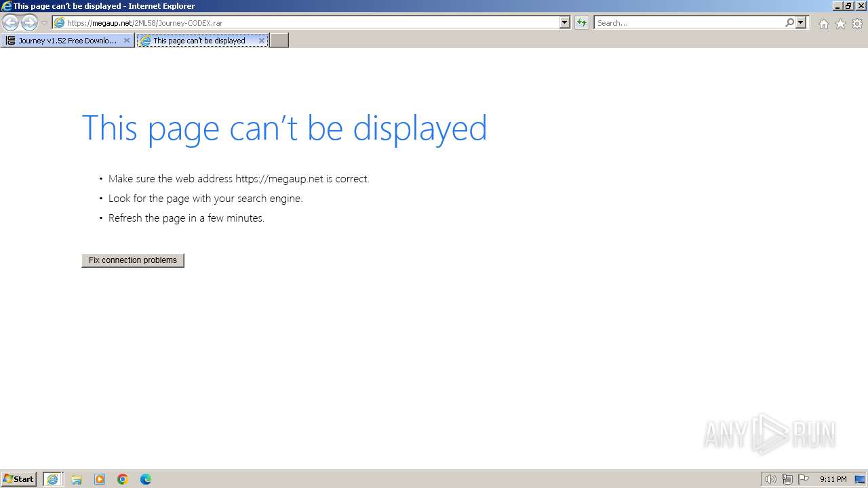Screen dimensions: 868x488
Task: Click the 9:11 PM system clock
Action: pyautogui.click(x=833, y=479)
